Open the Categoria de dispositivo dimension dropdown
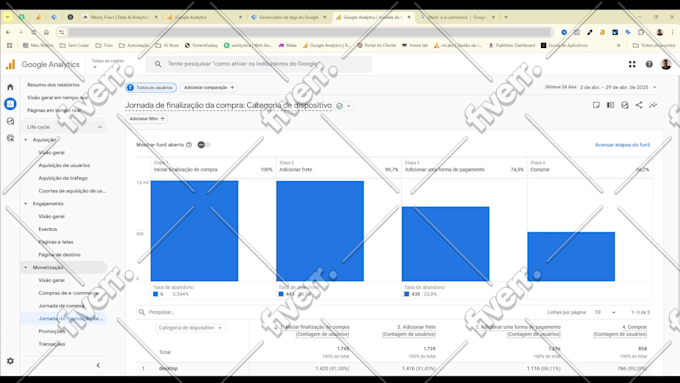 point(190,328)
